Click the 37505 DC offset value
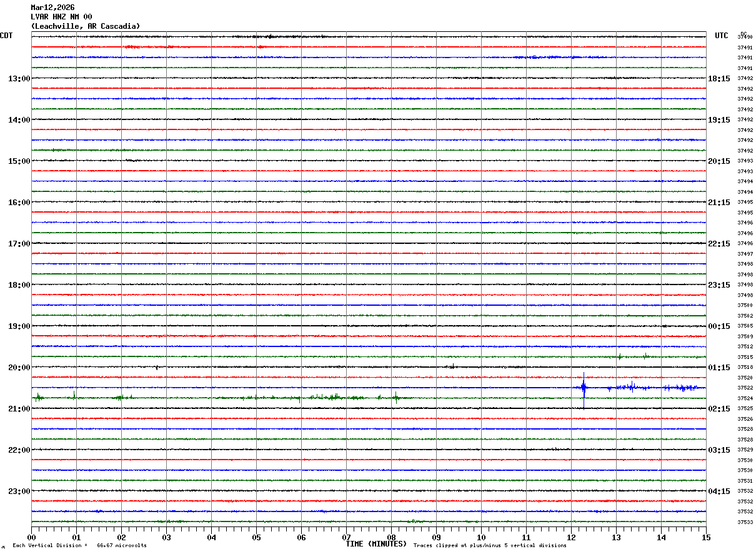 click(745, 326)
